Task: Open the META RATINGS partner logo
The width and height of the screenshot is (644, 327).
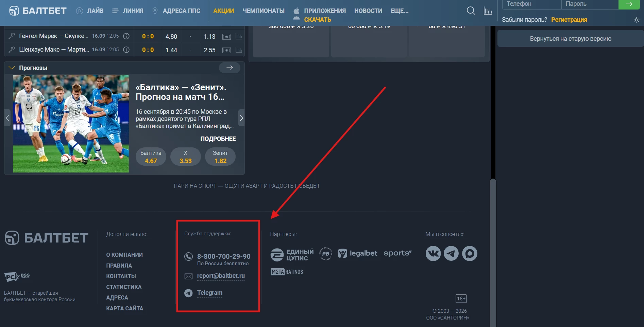Action: [287, 272]
